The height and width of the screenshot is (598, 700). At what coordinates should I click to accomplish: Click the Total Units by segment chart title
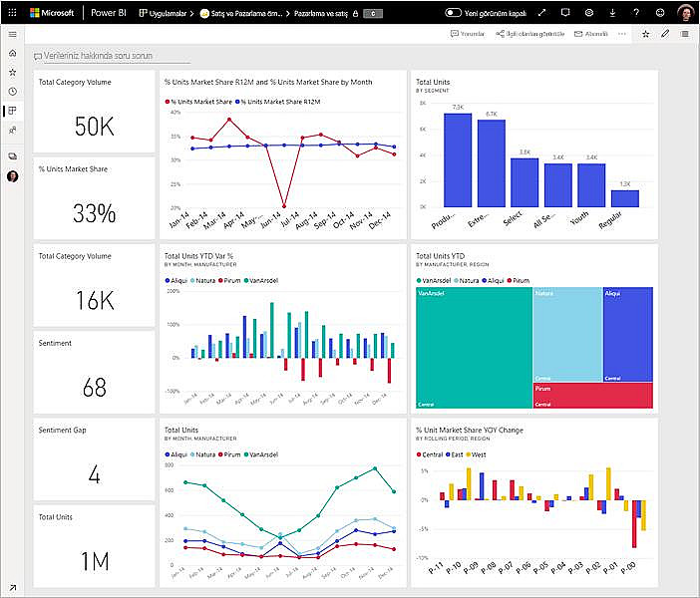[x=433, y=82]
